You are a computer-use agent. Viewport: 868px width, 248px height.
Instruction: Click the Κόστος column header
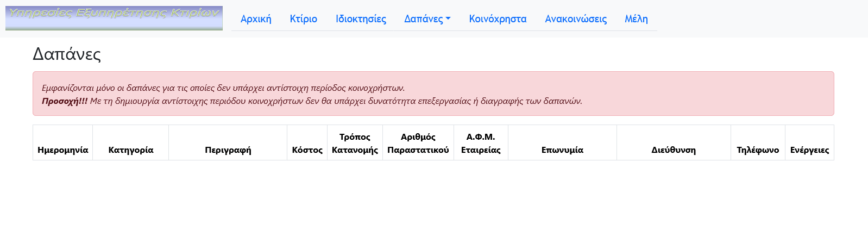point(307,150)
